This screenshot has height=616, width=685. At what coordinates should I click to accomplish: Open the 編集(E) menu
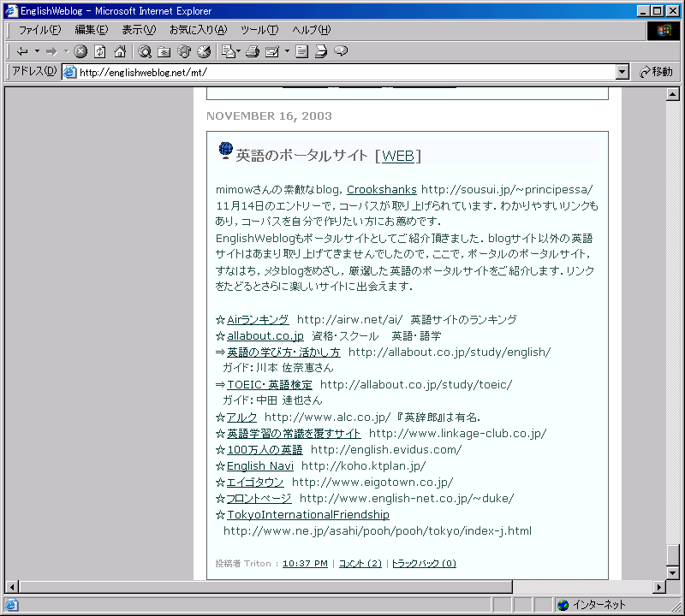point(92,30)
